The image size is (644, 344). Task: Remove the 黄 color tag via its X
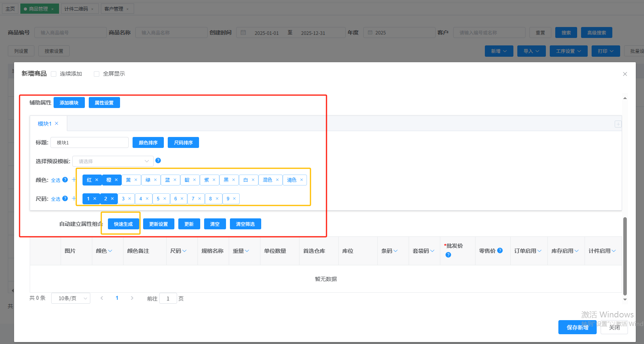point(136,180)
